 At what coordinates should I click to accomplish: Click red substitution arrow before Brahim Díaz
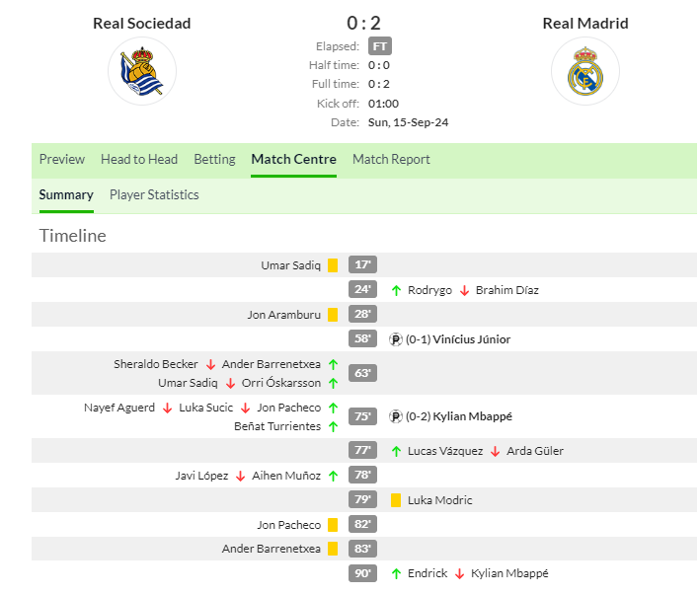[x=464, y=290]
